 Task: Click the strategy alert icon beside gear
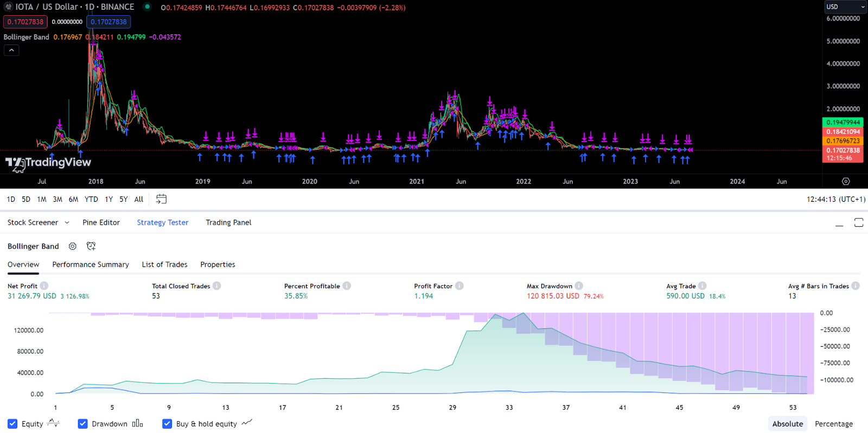[91, 246]
